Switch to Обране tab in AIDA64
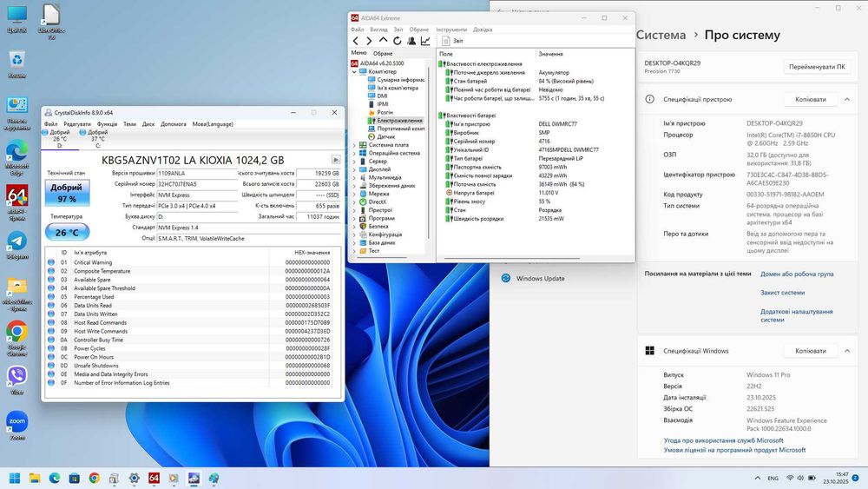The width and height of the screenshot is (868, 489). point(383,53)
